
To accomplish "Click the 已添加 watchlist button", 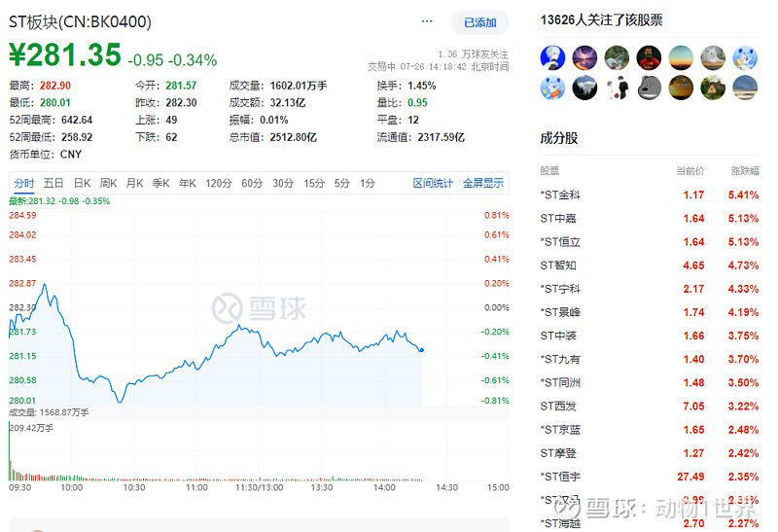I will tap(479, 22).
